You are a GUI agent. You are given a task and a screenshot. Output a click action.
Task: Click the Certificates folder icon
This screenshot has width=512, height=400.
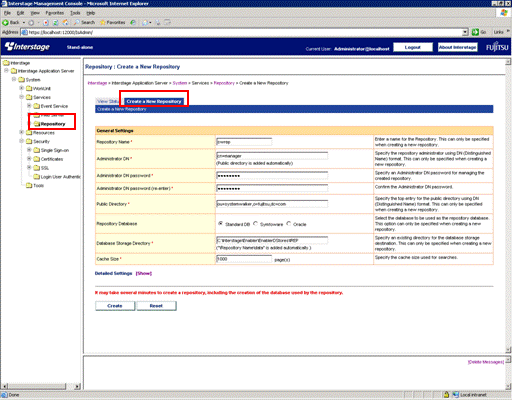coord(37,159)
